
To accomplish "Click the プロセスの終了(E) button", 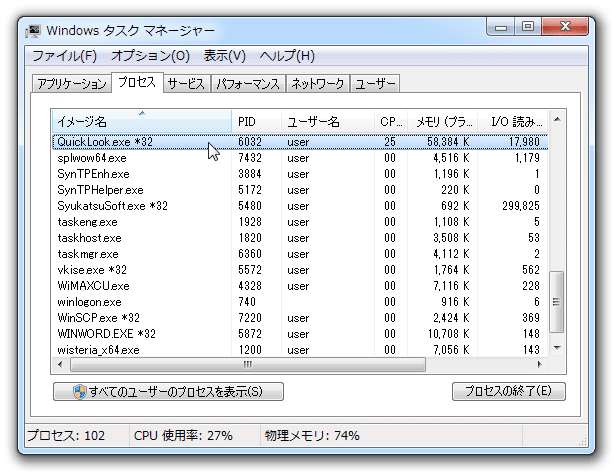I will click(x=509, y=391).
